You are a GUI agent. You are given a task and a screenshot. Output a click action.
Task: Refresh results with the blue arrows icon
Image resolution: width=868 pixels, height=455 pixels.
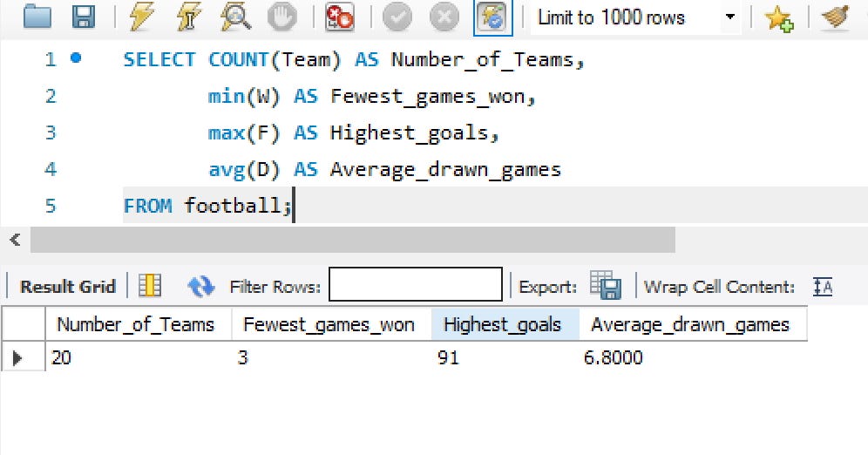pyautogui.click(x=201, y=286)
